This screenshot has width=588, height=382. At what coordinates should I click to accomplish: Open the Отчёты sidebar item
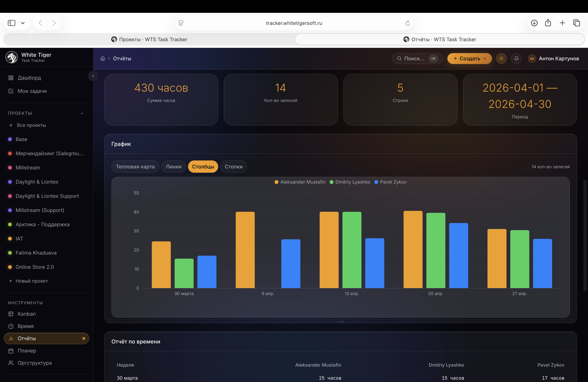tap(46, 338)
